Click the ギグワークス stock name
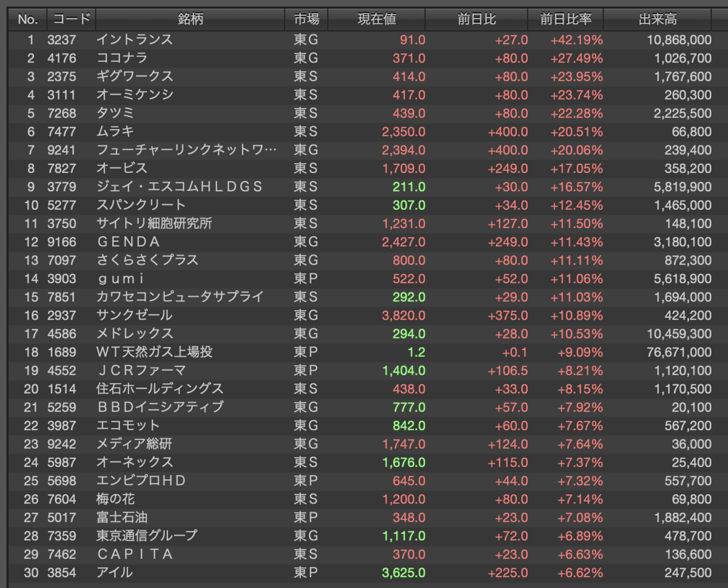 pos(135,76)
